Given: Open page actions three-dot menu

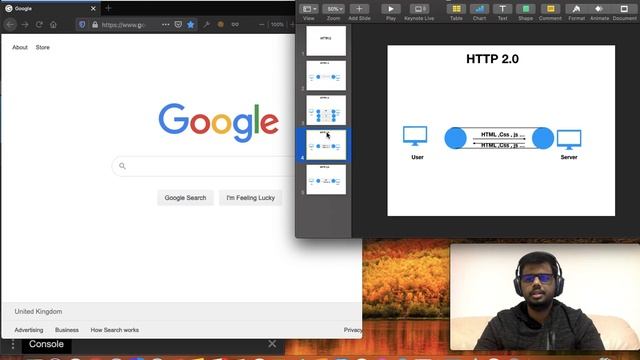Looking at the screenshot, I should tap(165, 24).
